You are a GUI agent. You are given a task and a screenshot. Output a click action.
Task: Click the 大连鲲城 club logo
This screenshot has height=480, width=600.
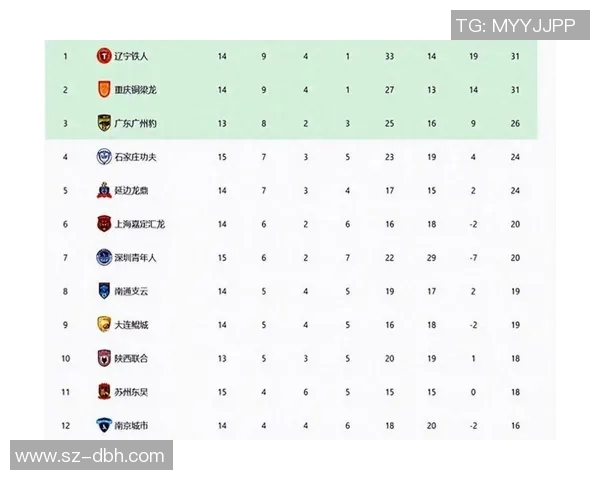coord(103,324)
